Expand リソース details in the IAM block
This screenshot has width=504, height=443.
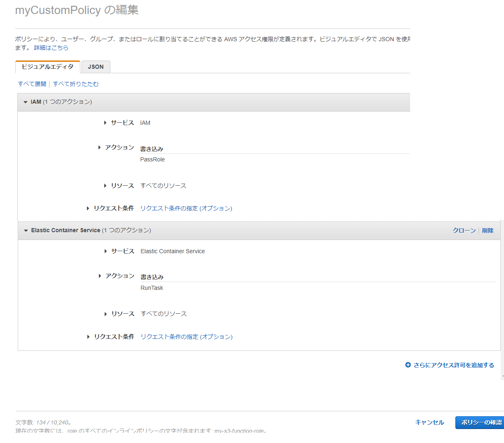pyautogui.click(x=105, y=185)
